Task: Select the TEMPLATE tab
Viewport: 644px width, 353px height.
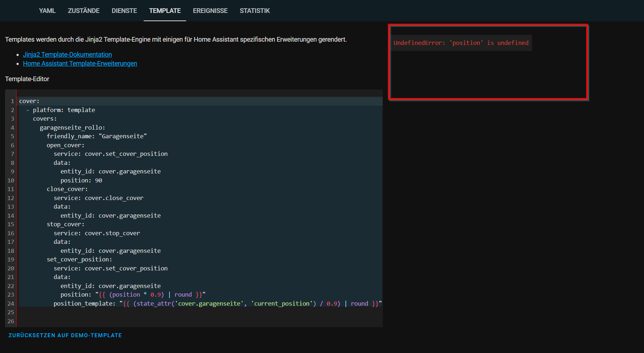Action: point(165,11)
